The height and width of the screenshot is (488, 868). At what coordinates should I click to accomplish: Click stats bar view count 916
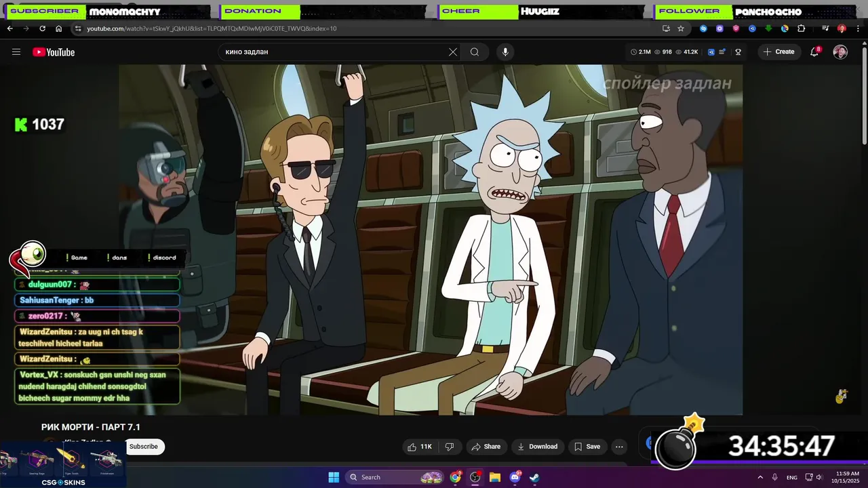pyautogui.click(x=662, y=52)
